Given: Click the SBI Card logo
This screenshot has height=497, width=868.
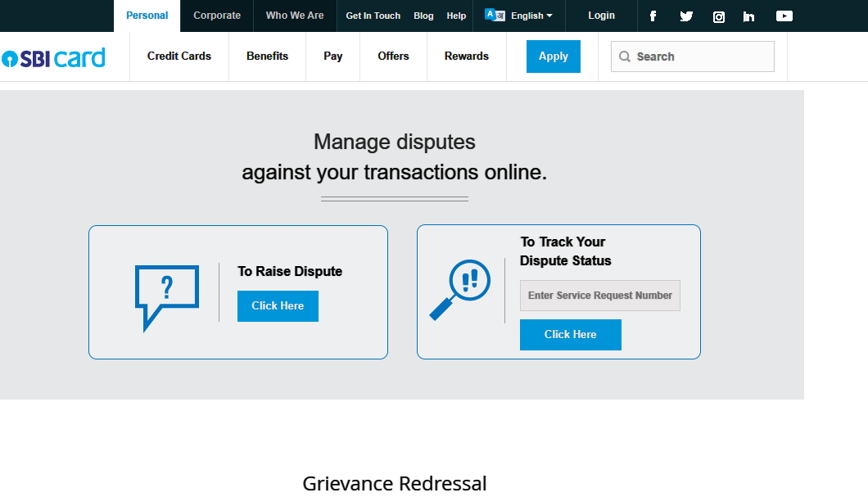Looking at the screenshot, I should coord(53,57).
